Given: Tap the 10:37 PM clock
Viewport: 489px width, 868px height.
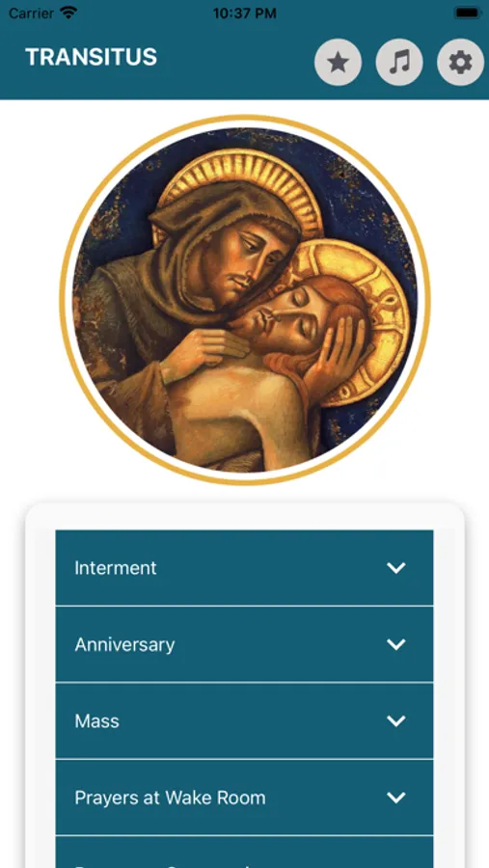Looking at the screenshot, I should pos(245,14).
